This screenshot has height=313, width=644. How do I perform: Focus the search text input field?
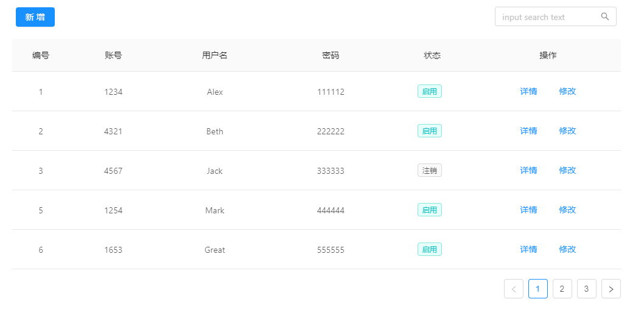click(x=547, y=17)
